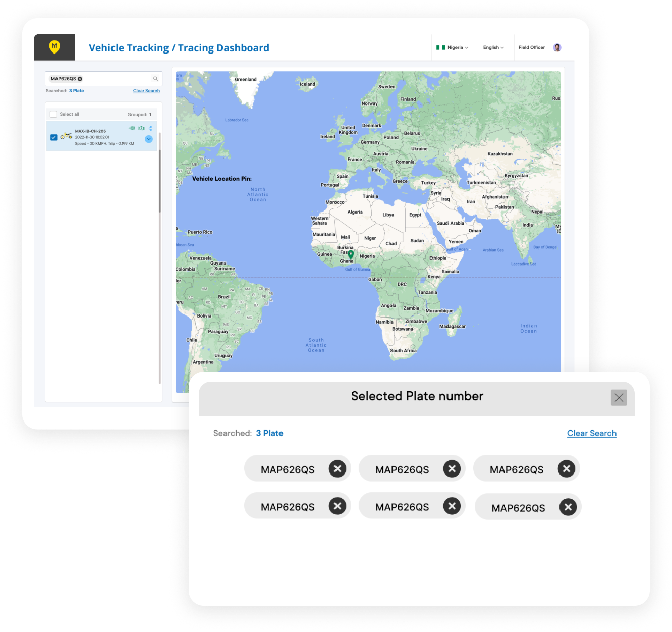
Task: Remove the MAP626QS tag in search box
Action: (x=80, y=79)
